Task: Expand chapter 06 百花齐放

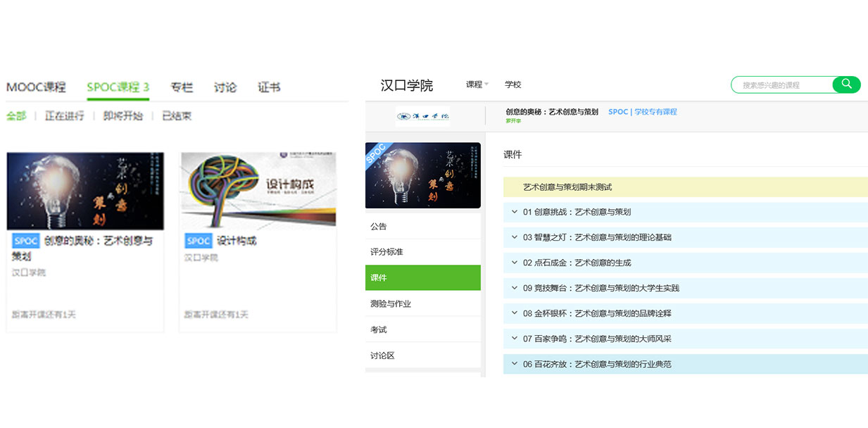Action: click(685, 364)
